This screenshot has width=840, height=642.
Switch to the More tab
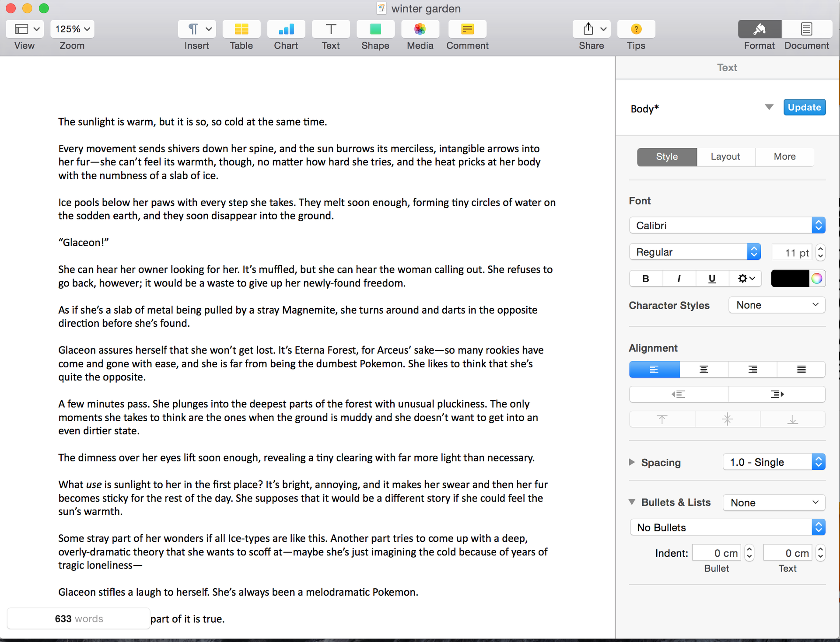click(785, 157)
